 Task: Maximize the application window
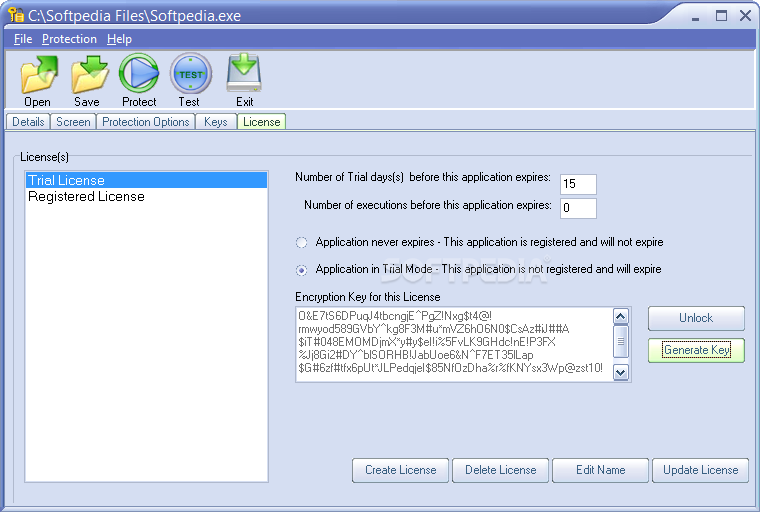[x=721, y=16]
